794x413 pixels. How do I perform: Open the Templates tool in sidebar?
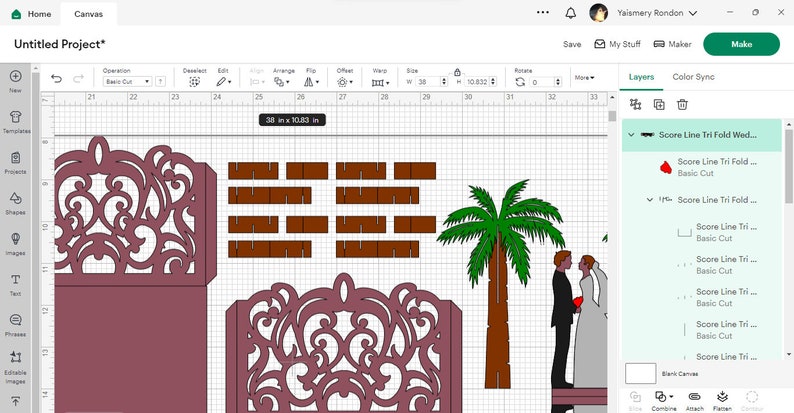pos(16,122)
